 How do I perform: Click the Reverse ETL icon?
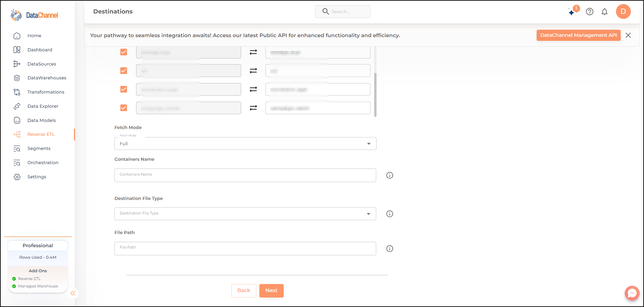[x=17, y=134]
